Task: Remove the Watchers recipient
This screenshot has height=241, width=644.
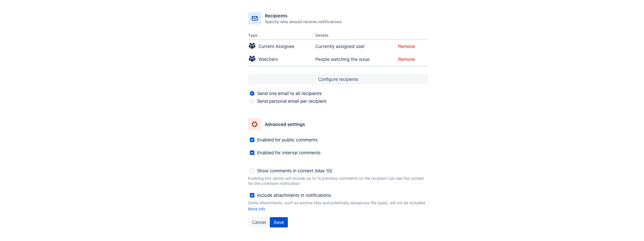Action: pyautogui.click(x=406, y=59)
